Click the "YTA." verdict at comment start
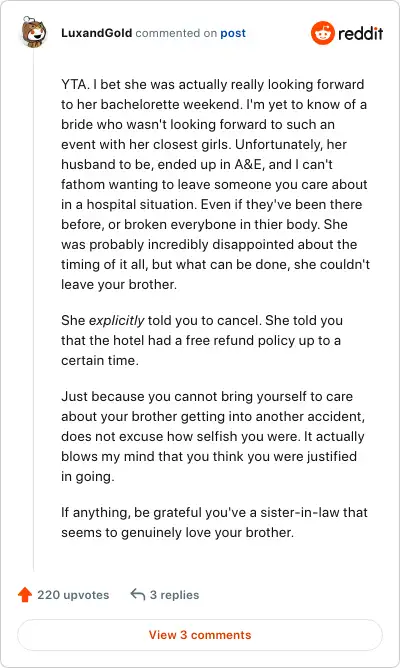 tap(75, 84)
